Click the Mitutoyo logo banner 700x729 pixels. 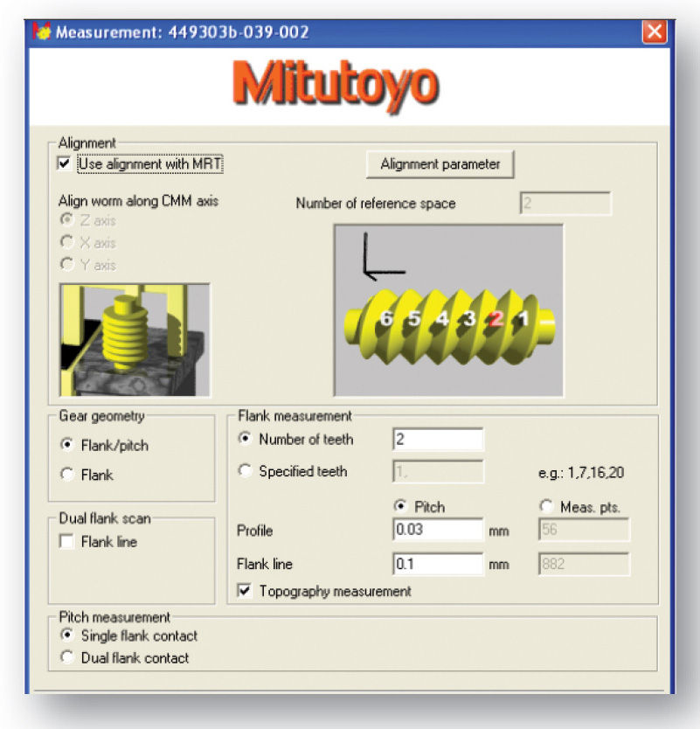pyautogui.click(x=336, y=87)
